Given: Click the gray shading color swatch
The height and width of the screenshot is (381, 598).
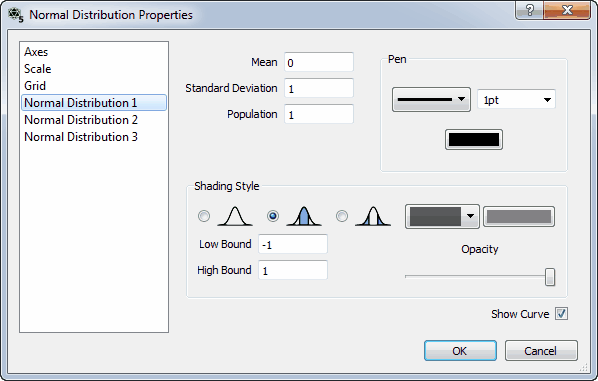Looking at the screenshot, I should point(519,217).
